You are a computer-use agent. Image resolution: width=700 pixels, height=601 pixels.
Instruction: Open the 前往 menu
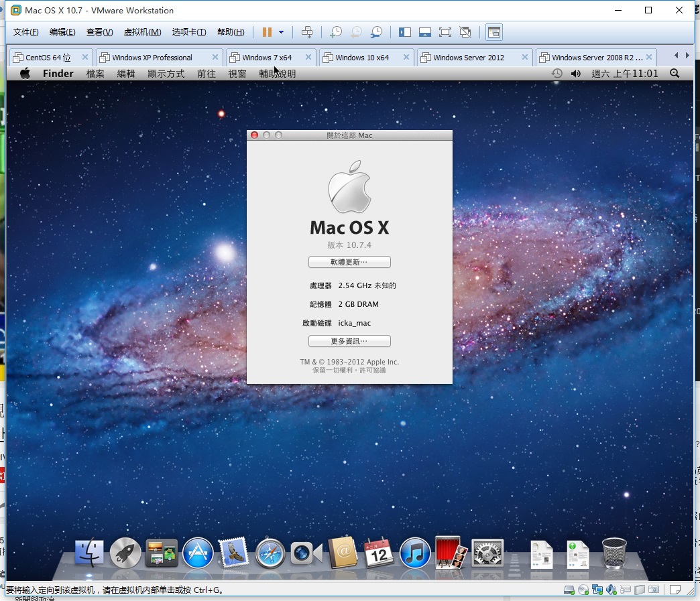click(207, 74)
